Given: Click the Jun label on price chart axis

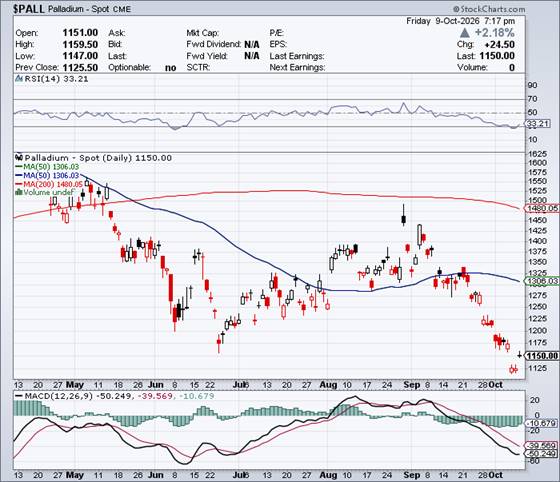Looking at the screenshot, I should pos(155,385).
